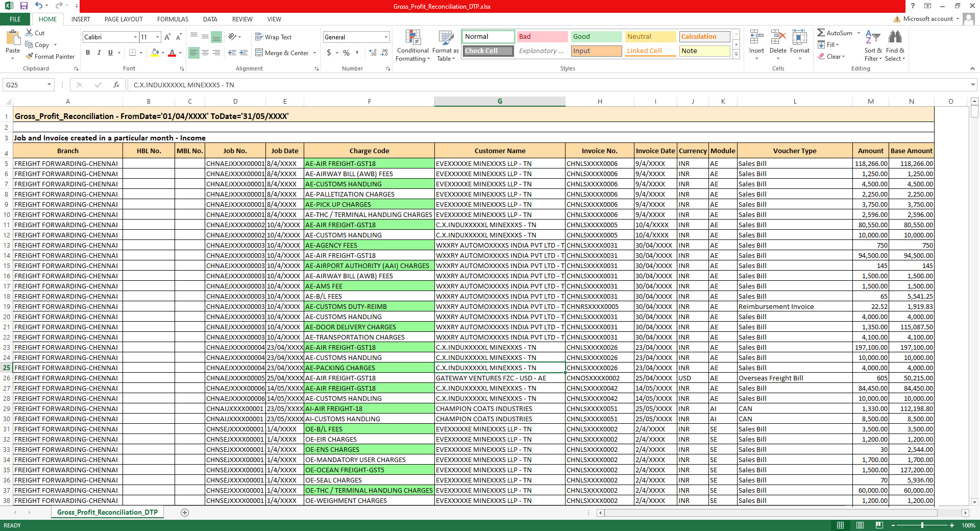Toggle bold formatting
Image resolution: width=980 pixels, height=531 pixels.
pyautogui.click(x=88, y=53)
